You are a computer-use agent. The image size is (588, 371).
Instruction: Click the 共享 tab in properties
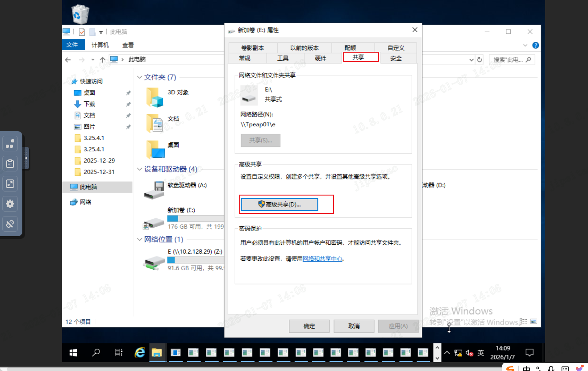click(361, 57)
